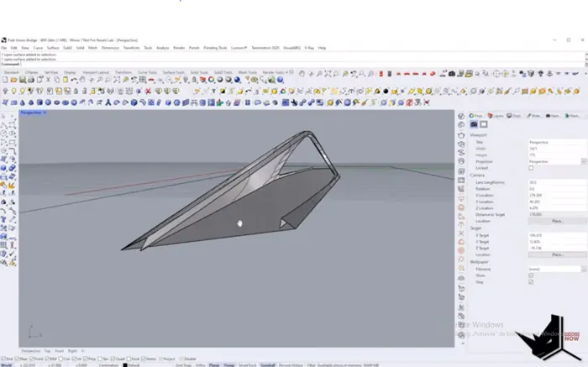Open the Render menu
Viewport: 588px width, 367px height.
[179, 48]
